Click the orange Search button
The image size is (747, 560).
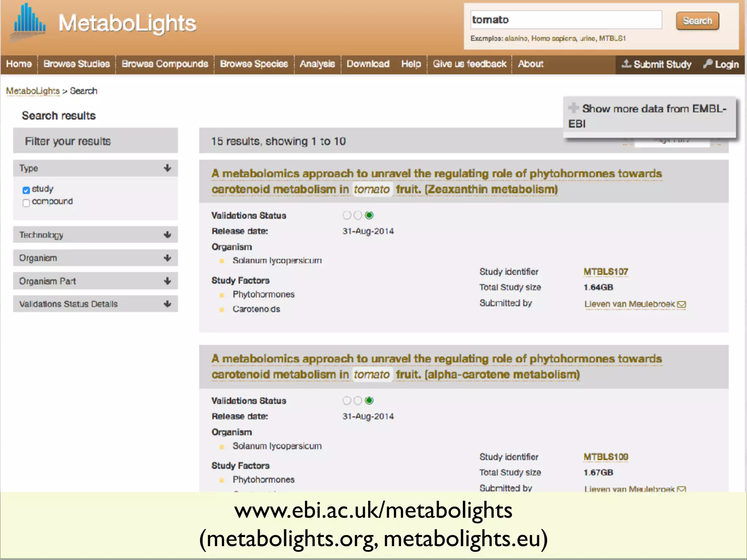(x=697, y=21)
